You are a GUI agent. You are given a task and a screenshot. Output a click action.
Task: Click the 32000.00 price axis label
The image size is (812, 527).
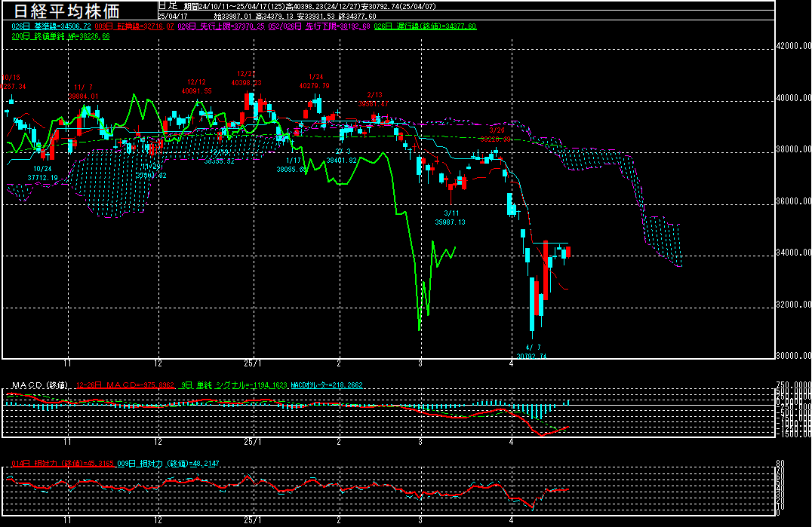coord(793,305)
